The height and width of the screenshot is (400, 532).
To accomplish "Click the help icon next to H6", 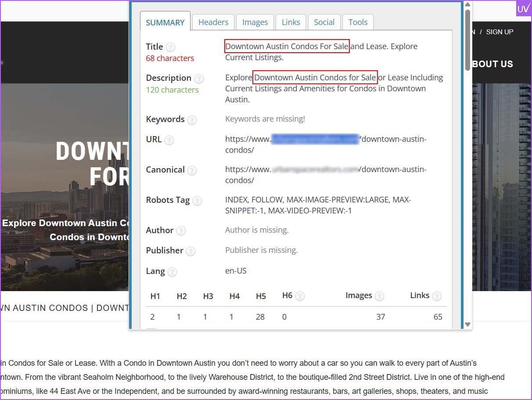I will pos(300,296).
